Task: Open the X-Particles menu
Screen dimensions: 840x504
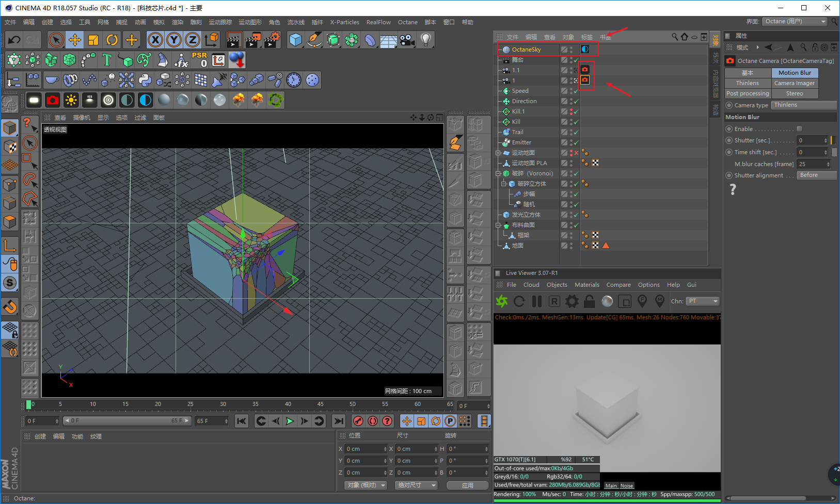Action: (x=344, y=22)
